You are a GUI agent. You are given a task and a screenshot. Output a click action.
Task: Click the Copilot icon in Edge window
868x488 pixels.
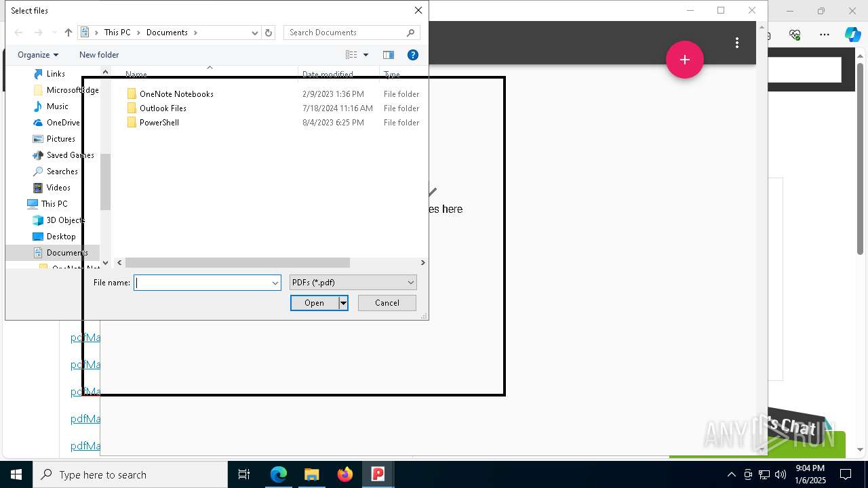pyautogui.click(x=852, y=35)
